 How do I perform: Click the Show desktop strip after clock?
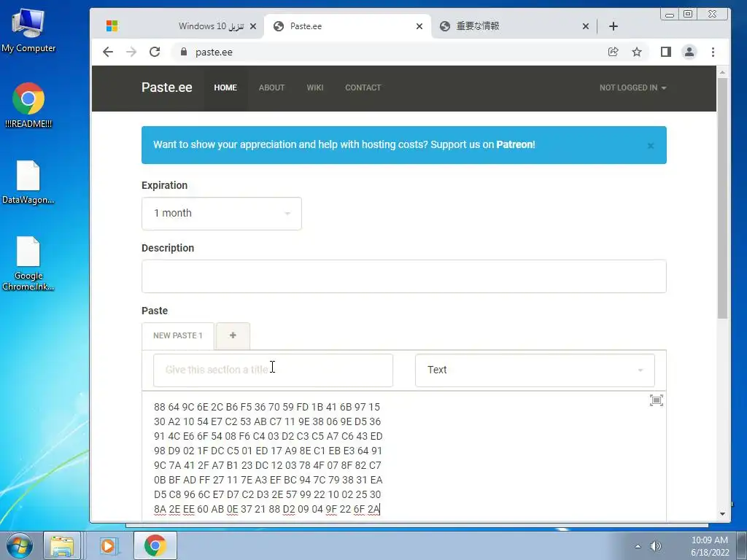point(742,545)
